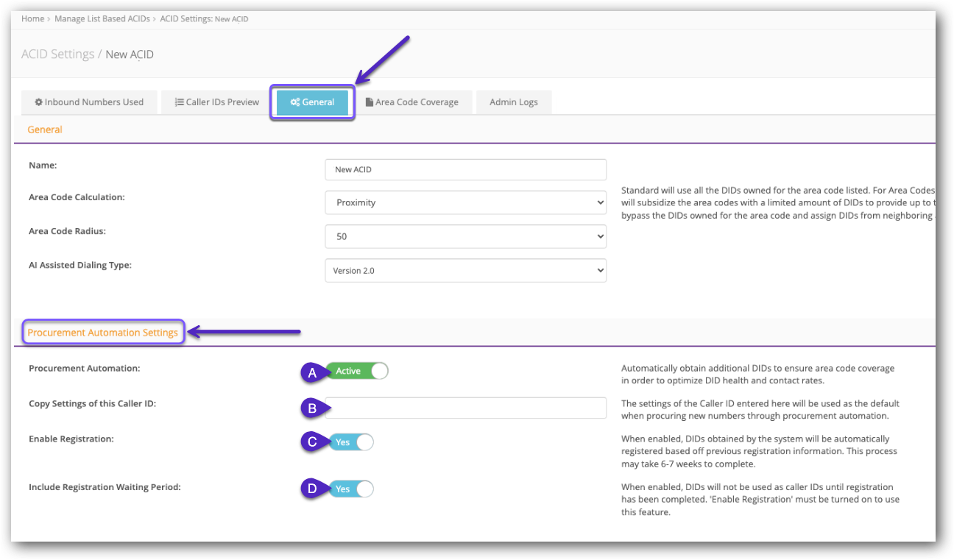Image resolution: width=954 pixels, height=560 pixels.
Task: Open the AI Assisted Dialing Type dropdown
Action: (x=465, y=270)
